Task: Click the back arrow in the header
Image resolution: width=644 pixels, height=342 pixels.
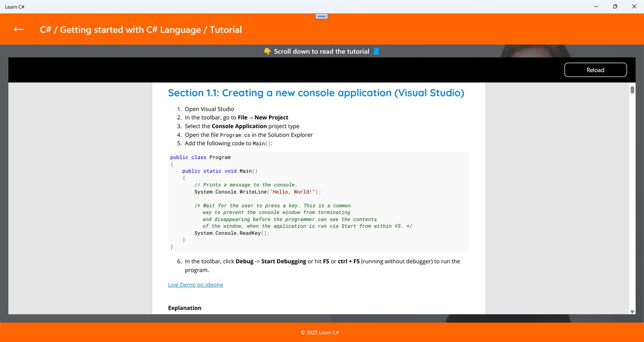Action: 18,29
